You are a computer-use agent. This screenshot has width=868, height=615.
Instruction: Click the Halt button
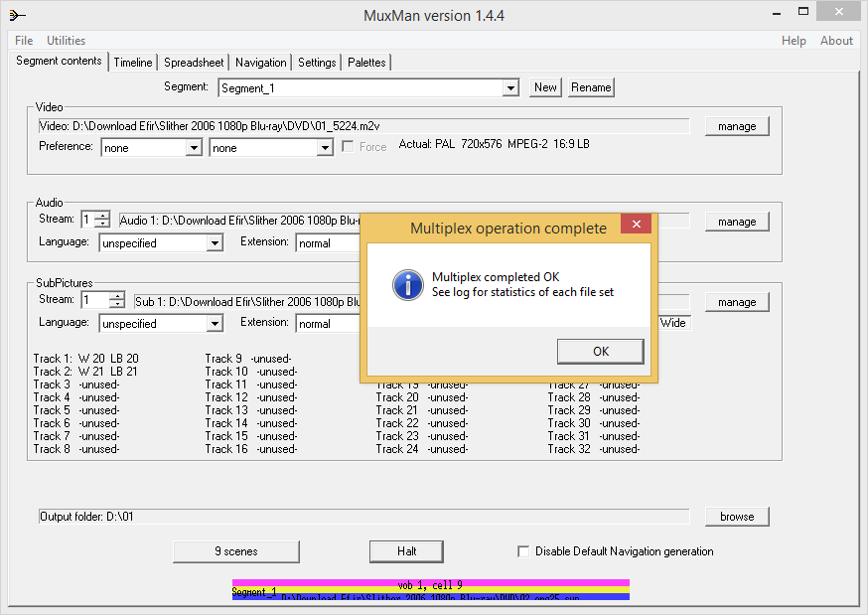406,551
